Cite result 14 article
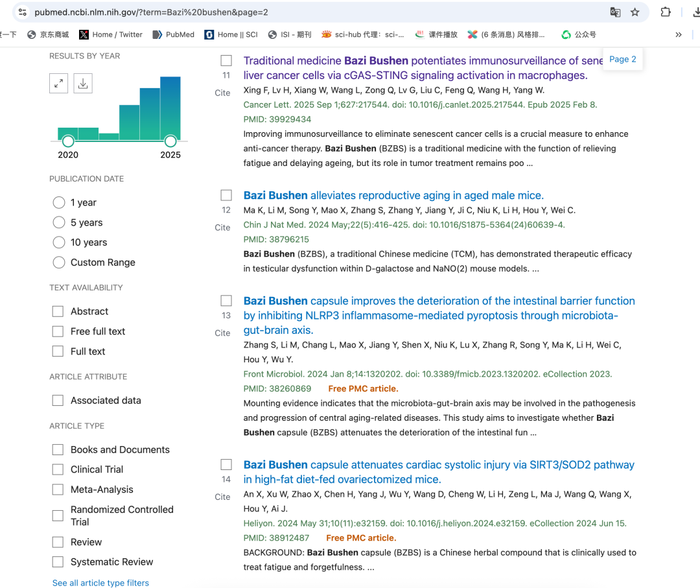The image size is (700, 588). (x=222, y=497)
